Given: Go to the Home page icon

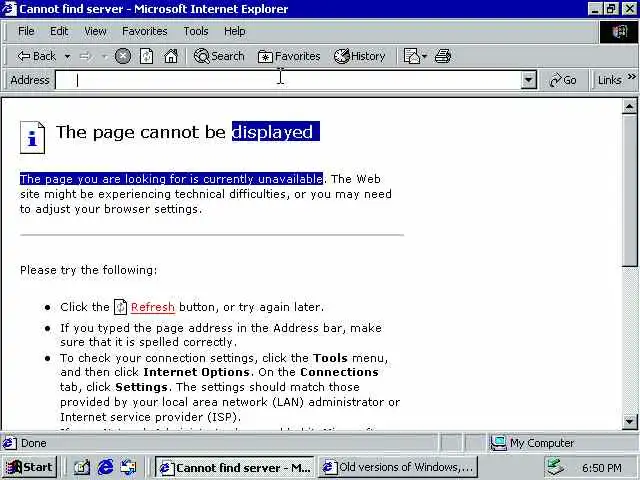Looking at the screenshot, I should coord(171,56).
